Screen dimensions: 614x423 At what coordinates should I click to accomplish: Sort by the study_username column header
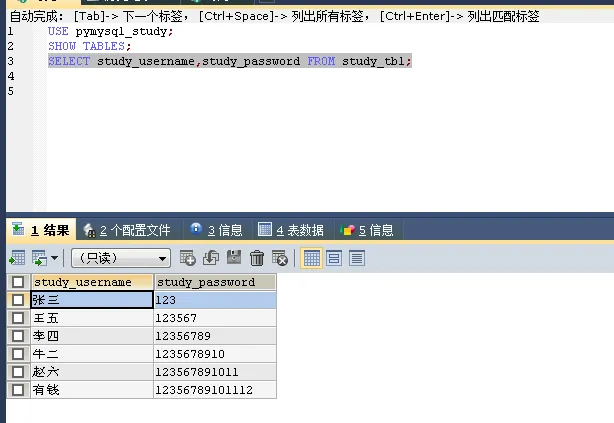[92, 282]
